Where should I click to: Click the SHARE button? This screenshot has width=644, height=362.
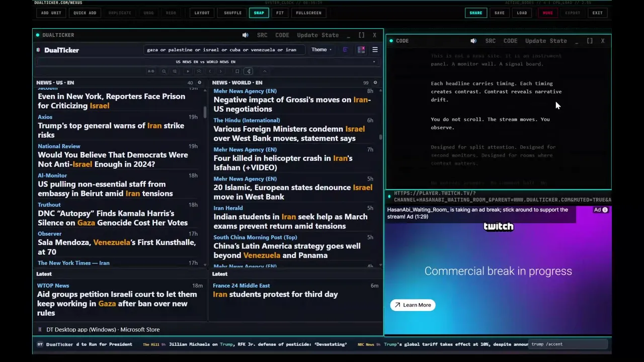pos(475,13)
